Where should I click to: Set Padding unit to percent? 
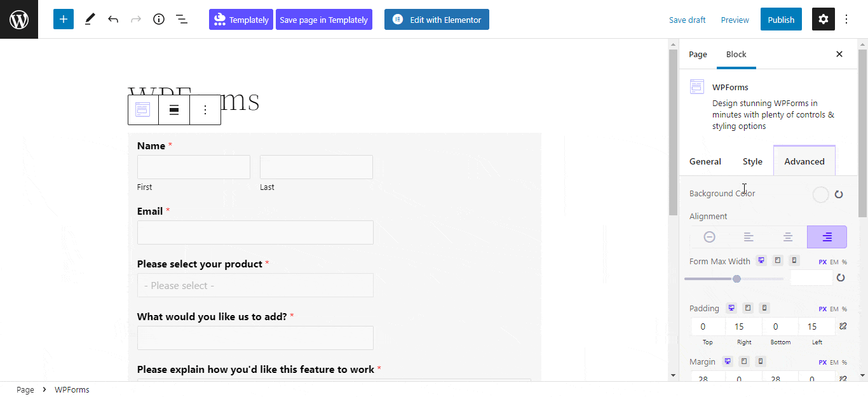pyautogui.click(x=844, y=309)
